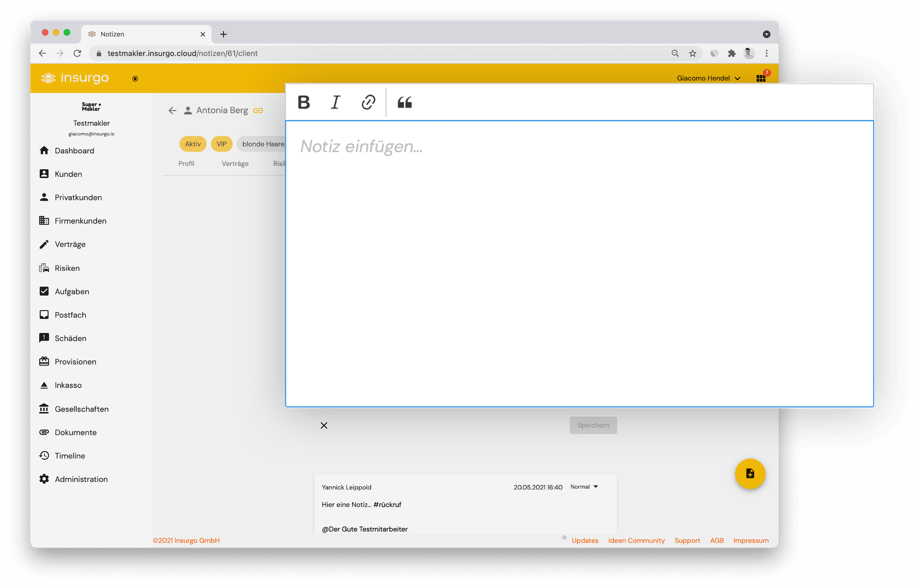Reload the page in the browser
The height and width of the screenshot is (588, 920).
[77, 53]
